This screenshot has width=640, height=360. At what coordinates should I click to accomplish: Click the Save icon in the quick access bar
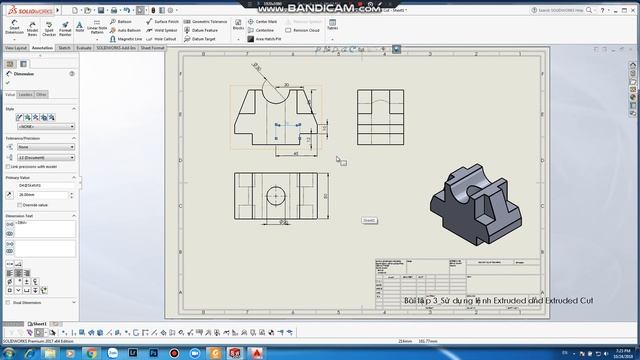pyautogui.click(x=101, y=10)
